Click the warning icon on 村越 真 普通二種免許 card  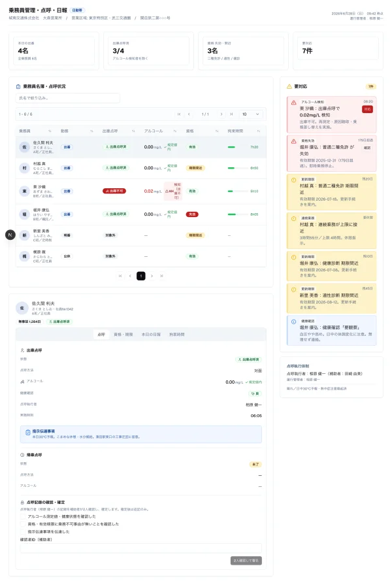[293, 180]
